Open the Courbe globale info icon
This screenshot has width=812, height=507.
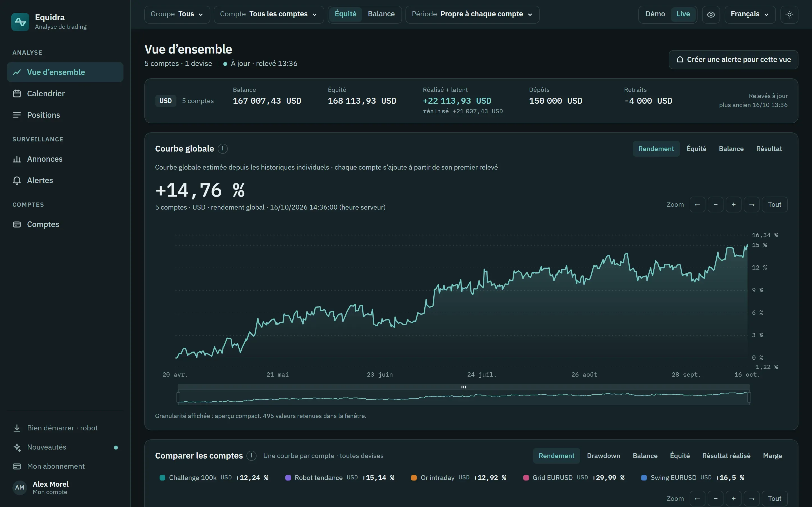(x=222, y=148)
